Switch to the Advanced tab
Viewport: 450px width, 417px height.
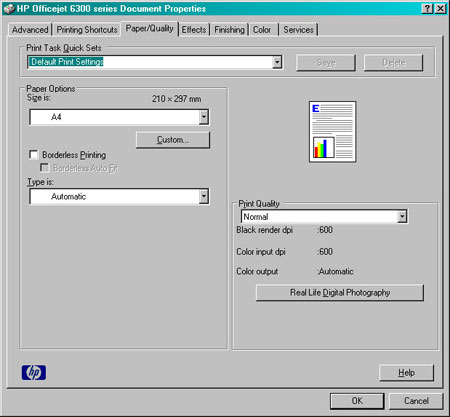pyautogui.click(x=30, y=30)
